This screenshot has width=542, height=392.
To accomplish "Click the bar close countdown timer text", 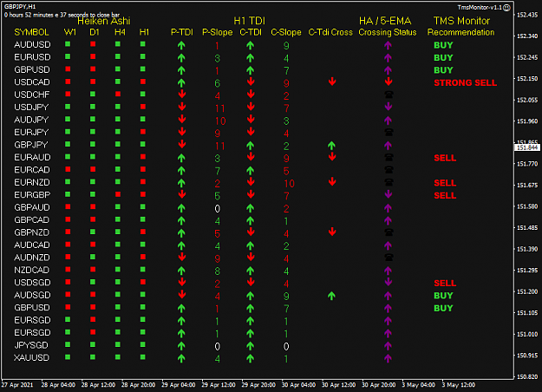I will [x=62, y=15].
